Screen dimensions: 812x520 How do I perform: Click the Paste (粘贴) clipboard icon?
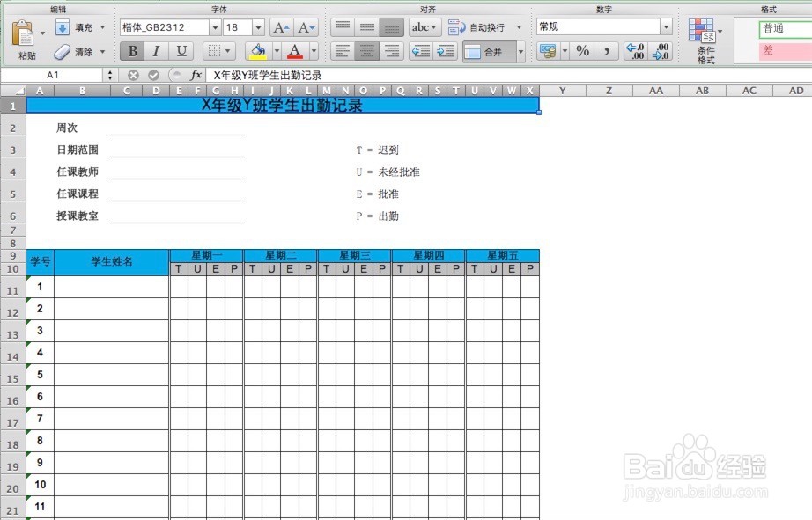pos(24,33)
